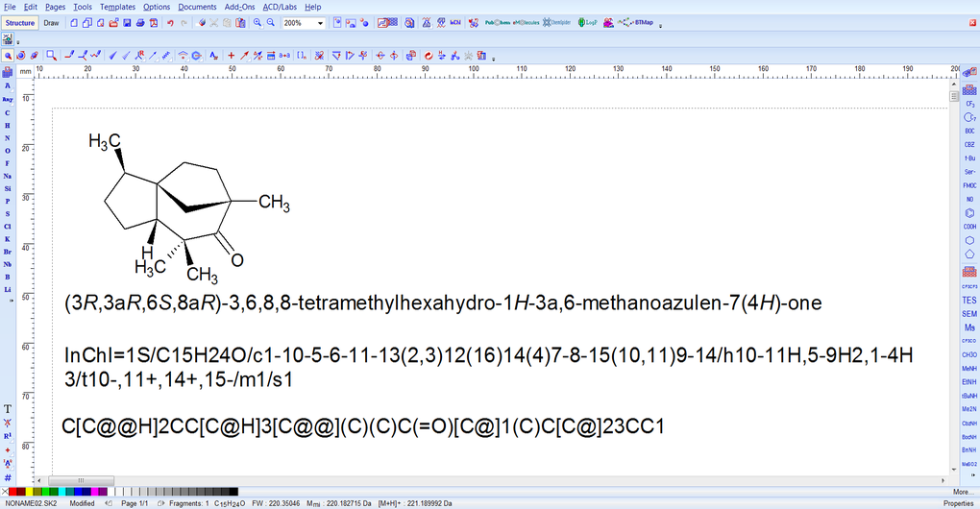Click the mm ruler units box
Image resolution: width=980 pixels, height=509 pixels.
25,72
